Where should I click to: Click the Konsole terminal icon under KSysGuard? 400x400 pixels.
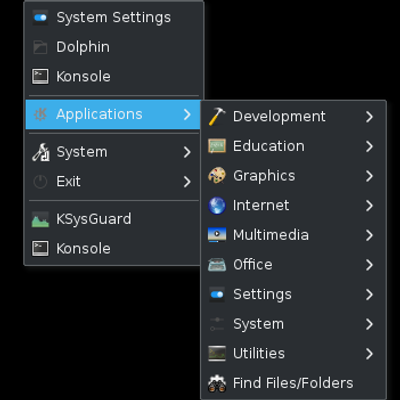click(x=40, y=249)
